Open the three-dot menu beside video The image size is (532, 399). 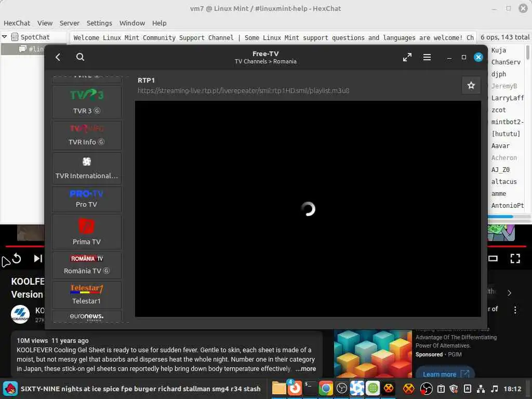click(515, 310)
